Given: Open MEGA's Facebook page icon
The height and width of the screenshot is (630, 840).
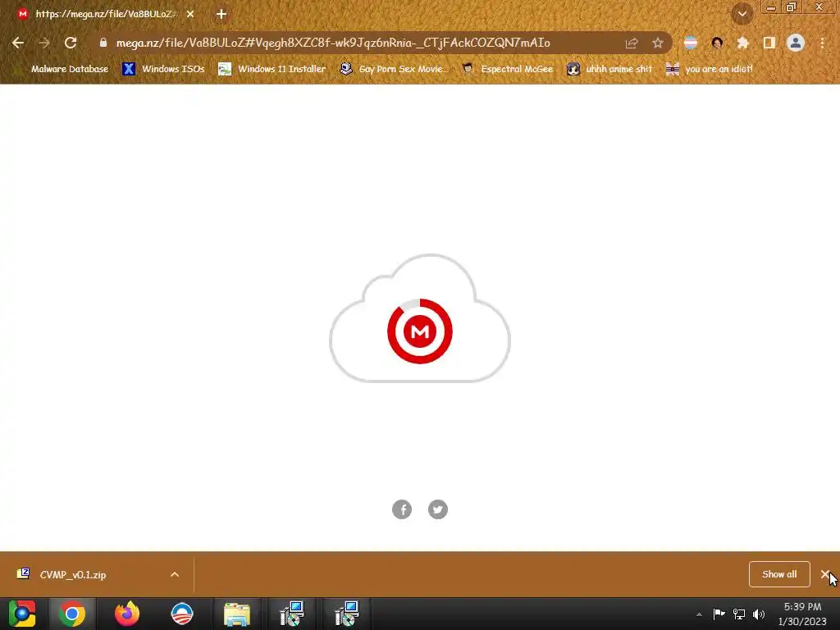Looking at the screenshot, I should click(x=402, y=509).
